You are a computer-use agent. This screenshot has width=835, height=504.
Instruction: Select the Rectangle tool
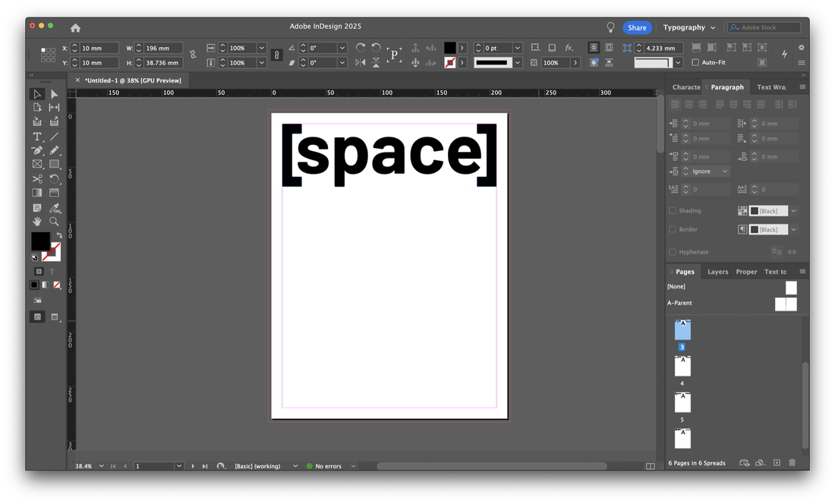coord(55,165)
